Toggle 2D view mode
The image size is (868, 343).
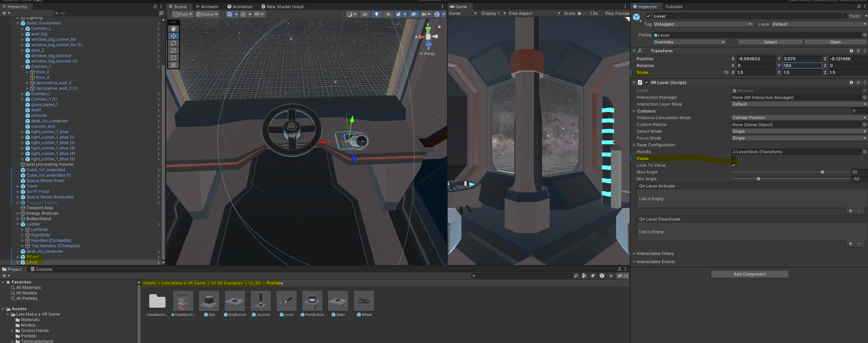pos(365,14)
